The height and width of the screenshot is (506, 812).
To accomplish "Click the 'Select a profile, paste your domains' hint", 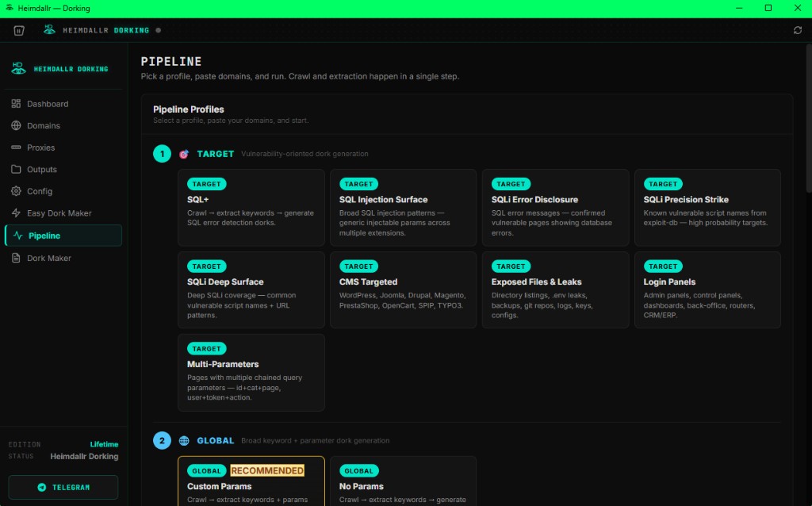I will point(231,121).
